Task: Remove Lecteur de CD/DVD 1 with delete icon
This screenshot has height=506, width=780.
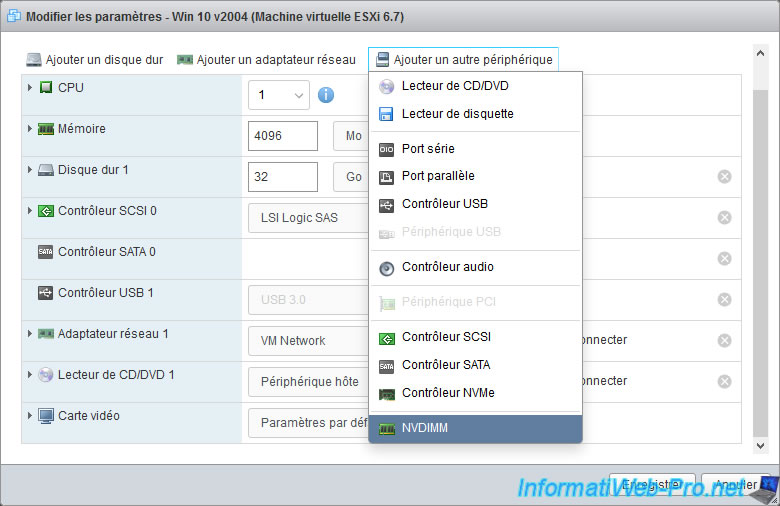Action: [x=724, y=381]
